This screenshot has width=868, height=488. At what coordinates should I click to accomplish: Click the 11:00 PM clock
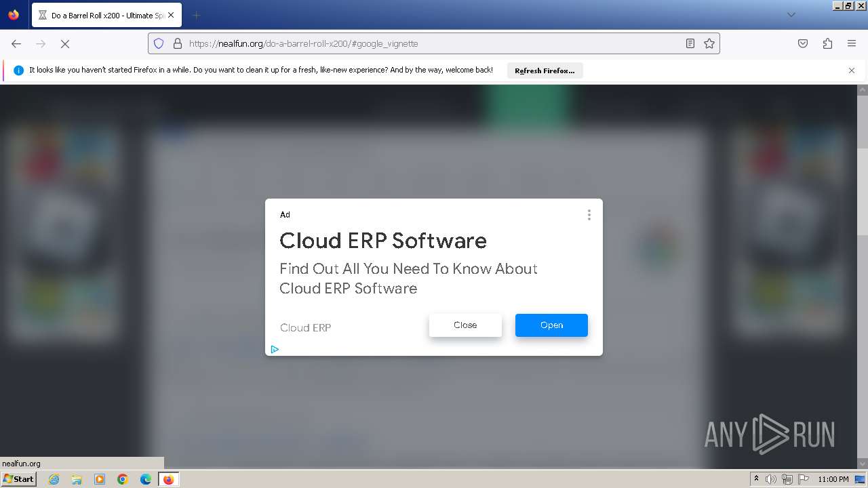pyautogui.click(x=833, y=479)
